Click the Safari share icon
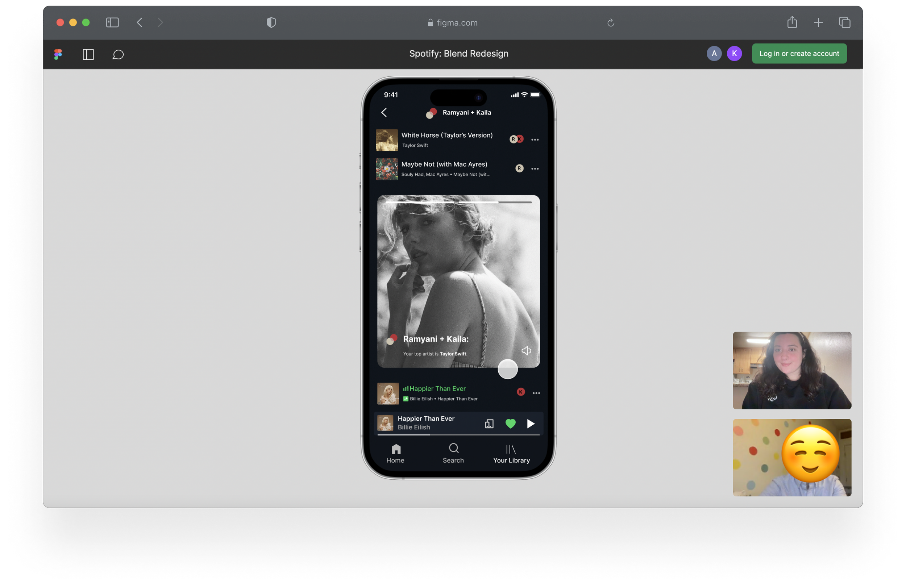Viewport: 906px width, 588px height. pyautogui.click(x=792, y=22)
